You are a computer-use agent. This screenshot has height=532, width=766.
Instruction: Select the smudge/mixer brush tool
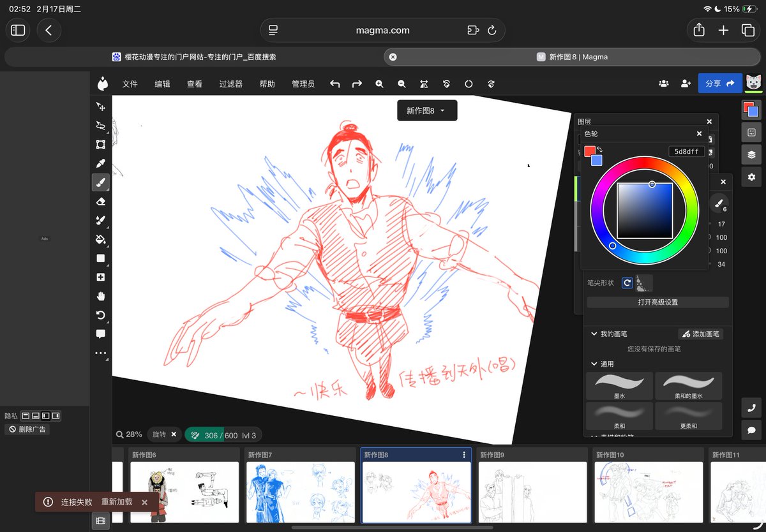click(100, 221)
